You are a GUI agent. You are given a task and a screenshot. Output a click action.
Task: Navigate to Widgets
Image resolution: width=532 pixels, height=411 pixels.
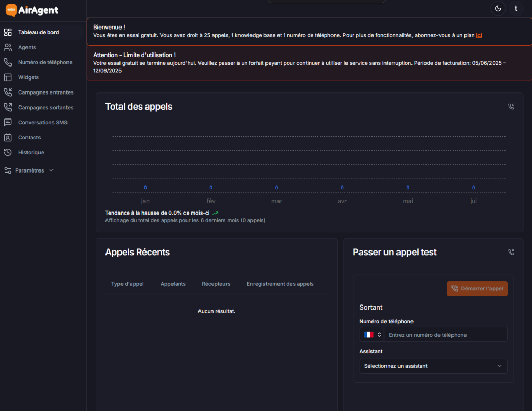tap(29, 77)
